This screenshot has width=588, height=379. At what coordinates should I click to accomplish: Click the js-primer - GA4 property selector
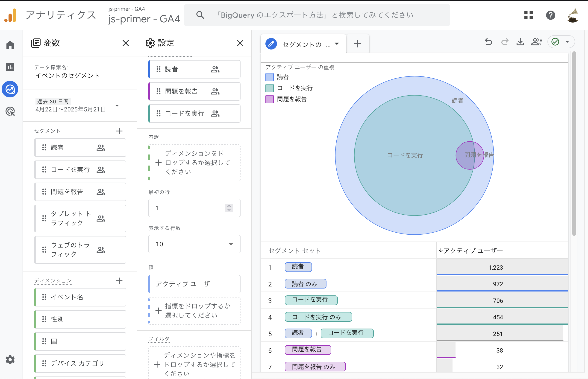(144, 15)
